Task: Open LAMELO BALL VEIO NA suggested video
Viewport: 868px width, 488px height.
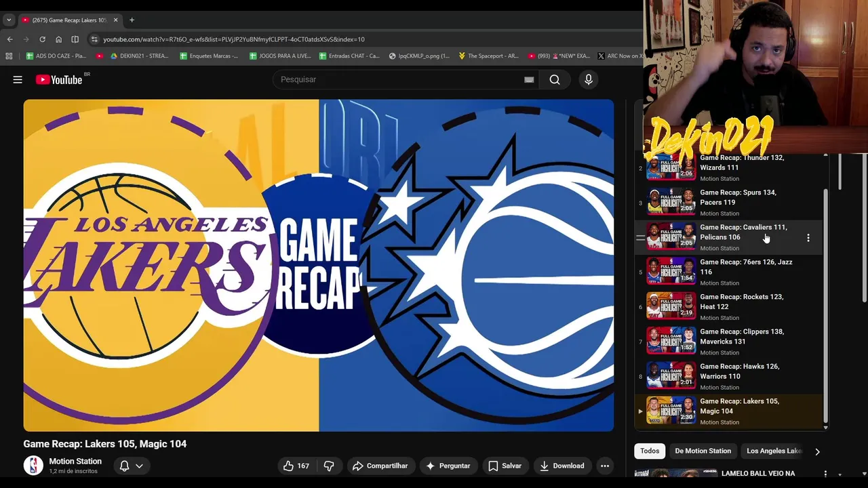Action: 757,473
